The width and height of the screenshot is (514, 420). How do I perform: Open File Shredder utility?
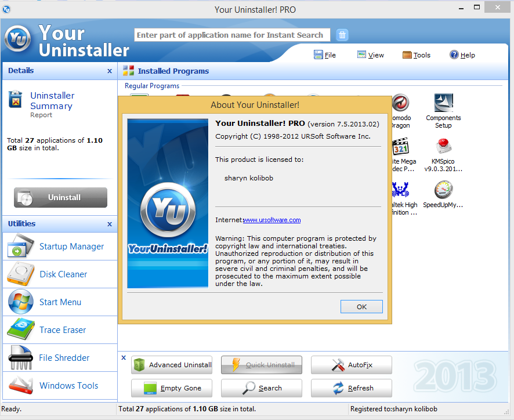pos(60,358)
